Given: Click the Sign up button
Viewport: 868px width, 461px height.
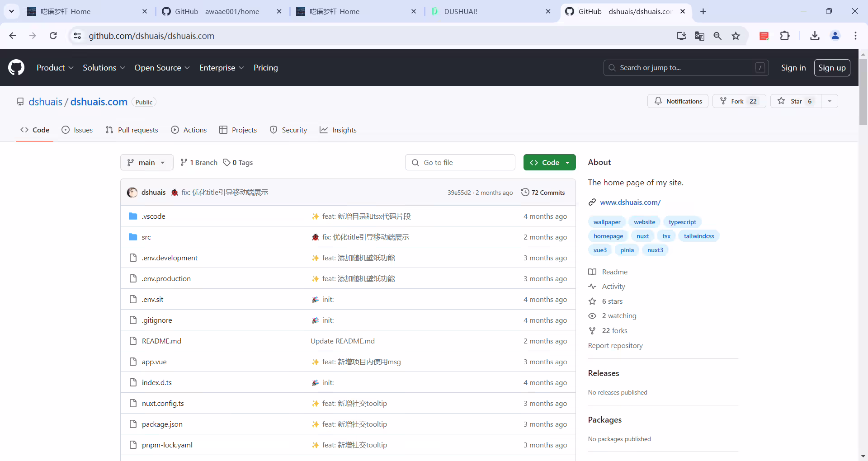Looking at the screenshot, I should point(832,68).
